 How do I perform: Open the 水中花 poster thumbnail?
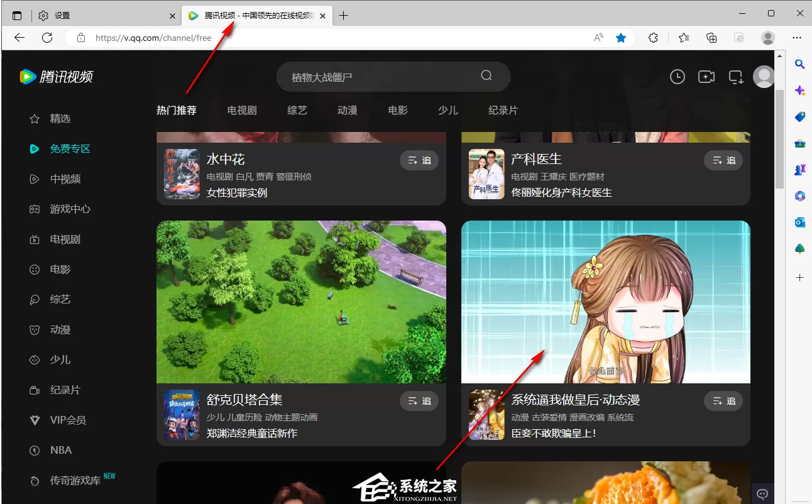[182, 174]
